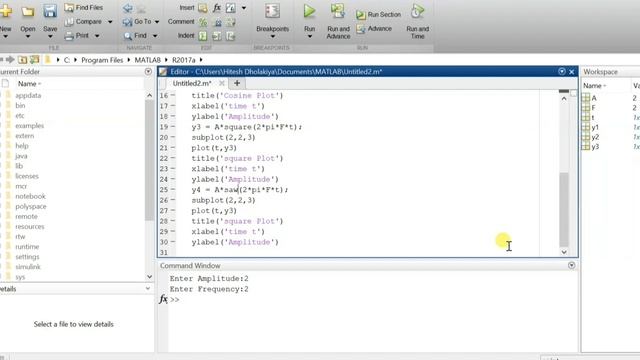Click line 19 with square function
640x360 pixels.
247,127
